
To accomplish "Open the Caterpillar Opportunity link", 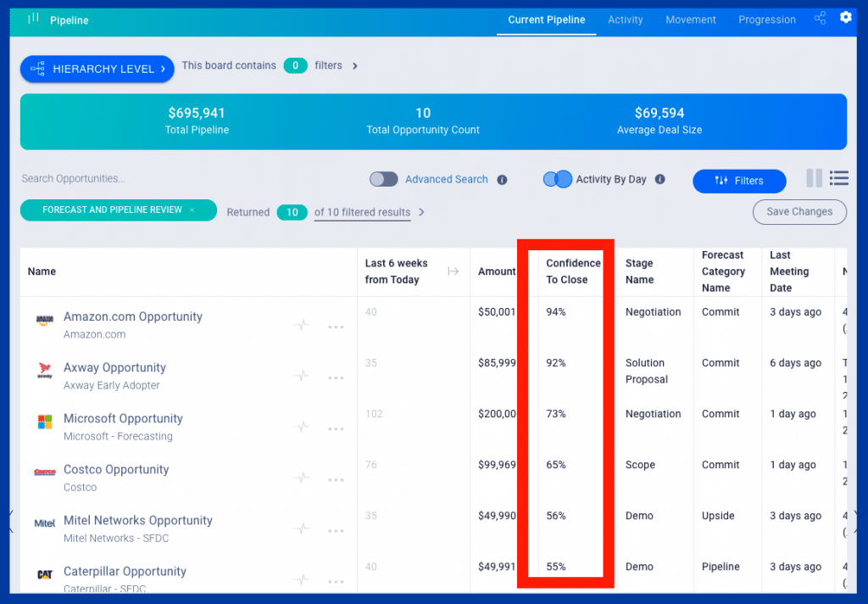I will click(125, 571).
